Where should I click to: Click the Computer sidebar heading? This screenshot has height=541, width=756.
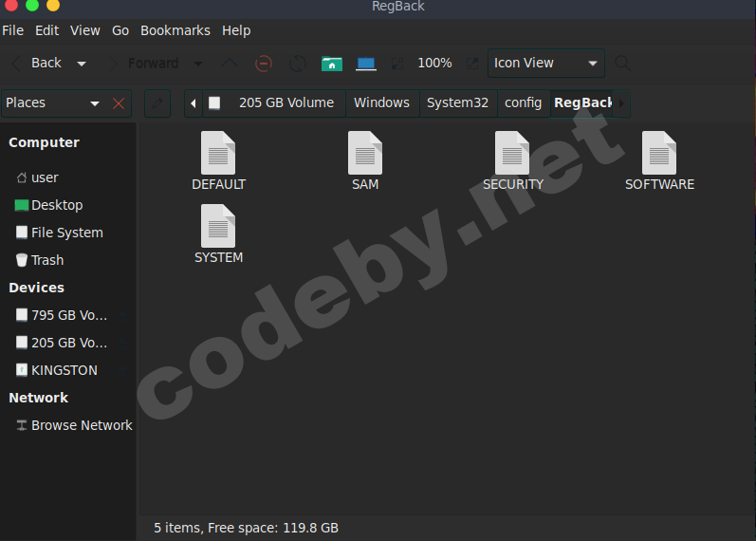(44, 143)
